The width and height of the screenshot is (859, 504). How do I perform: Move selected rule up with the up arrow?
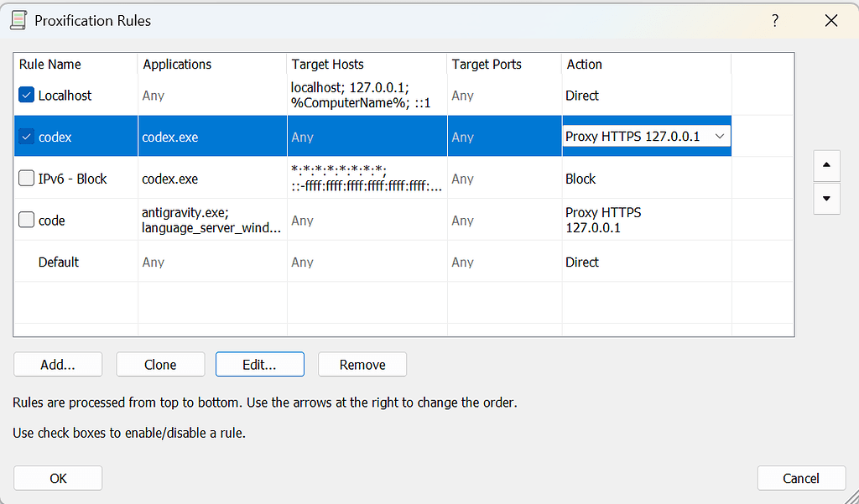point(826,165)
